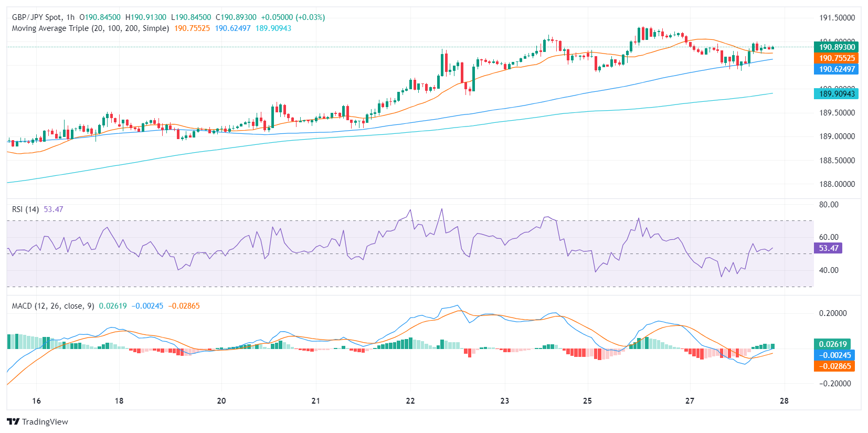This screenshot has width=868, height=433.
Task: Click the teal 189.90943 price axis tag
Action: 837,94
